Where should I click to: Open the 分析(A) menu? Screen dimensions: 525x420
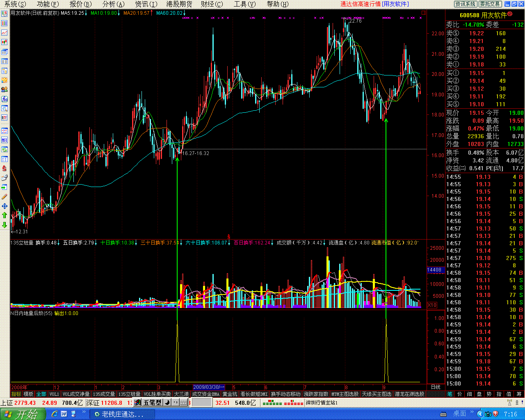pyautogui.click(x=113, y=4)
